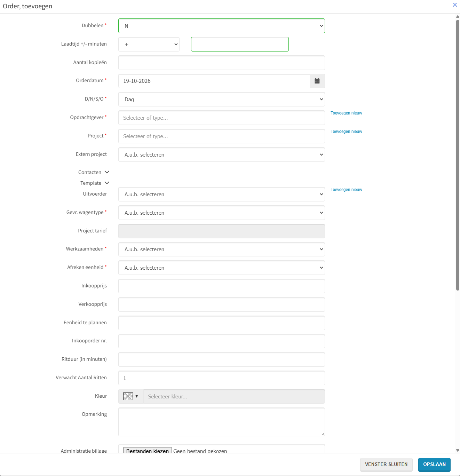Viewport: 460px width, 476px height.
Task: Click the Laadtijd minutes input field
Action: pos(240,44)
